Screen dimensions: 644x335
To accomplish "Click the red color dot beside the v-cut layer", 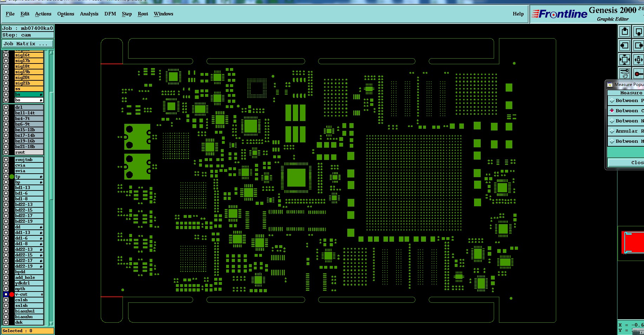I will [x=12, y=294].
